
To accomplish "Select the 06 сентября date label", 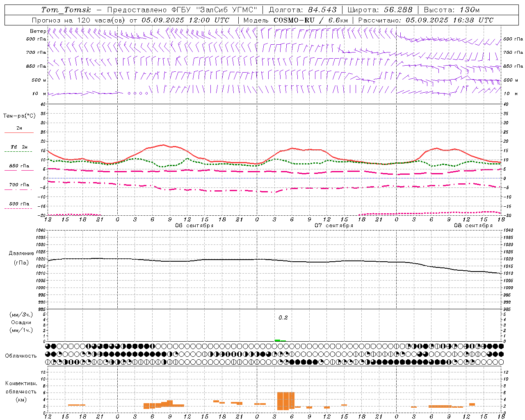I will click(194, 226).
